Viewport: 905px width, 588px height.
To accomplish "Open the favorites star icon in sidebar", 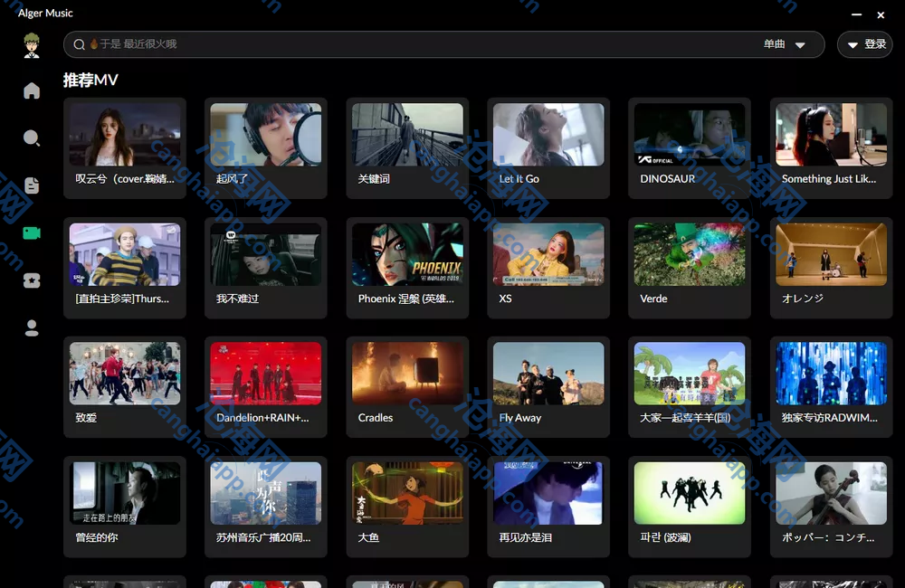I will [x=32, y=280].
